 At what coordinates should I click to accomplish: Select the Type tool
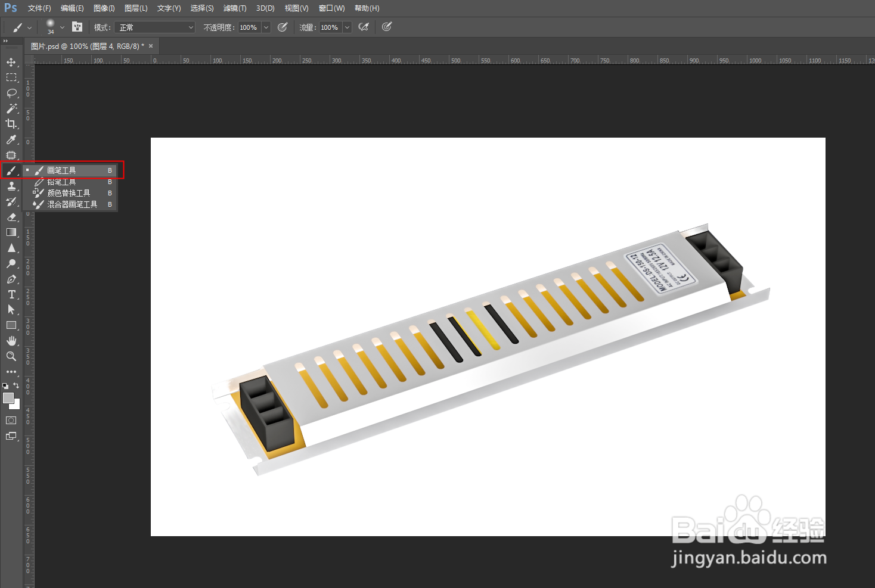tap(11, 294)
